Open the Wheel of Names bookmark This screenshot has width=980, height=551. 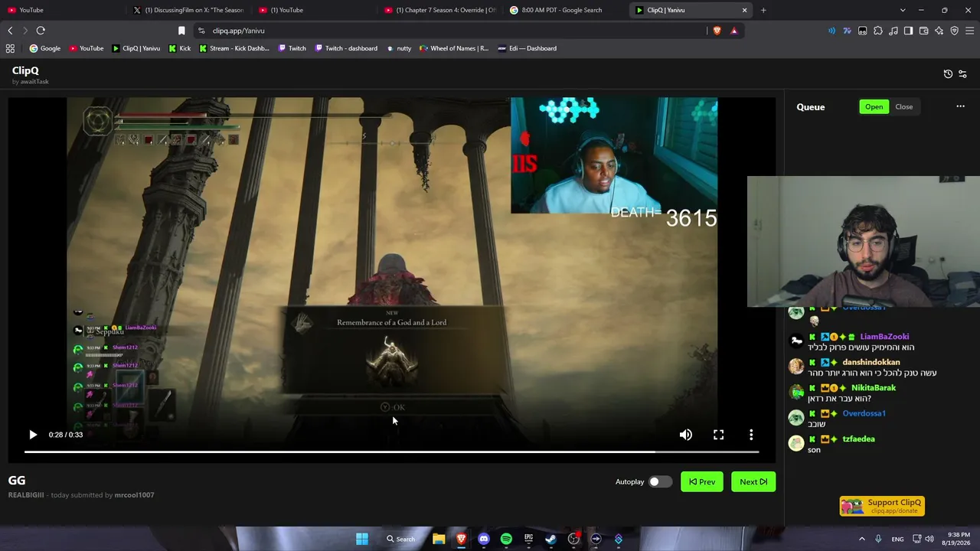coord(453,48)
